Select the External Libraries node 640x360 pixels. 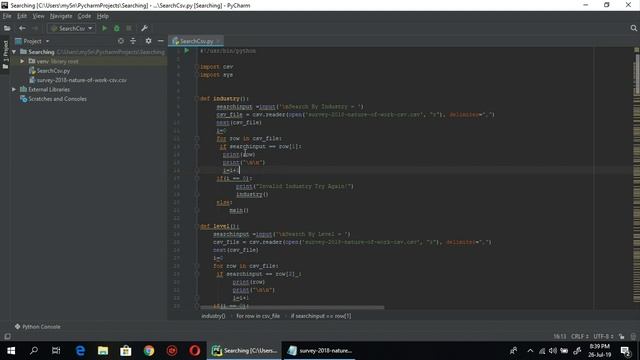coord(45,89)
